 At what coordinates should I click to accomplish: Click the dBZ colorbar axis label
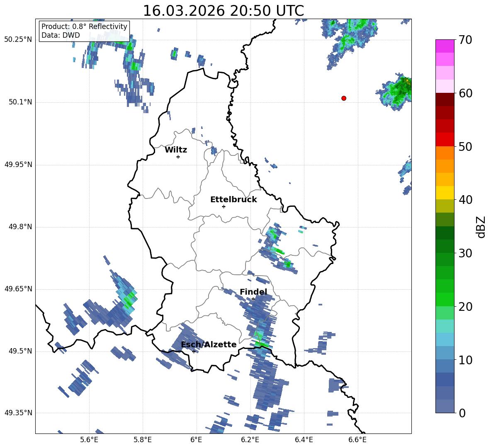pos(481,227)
